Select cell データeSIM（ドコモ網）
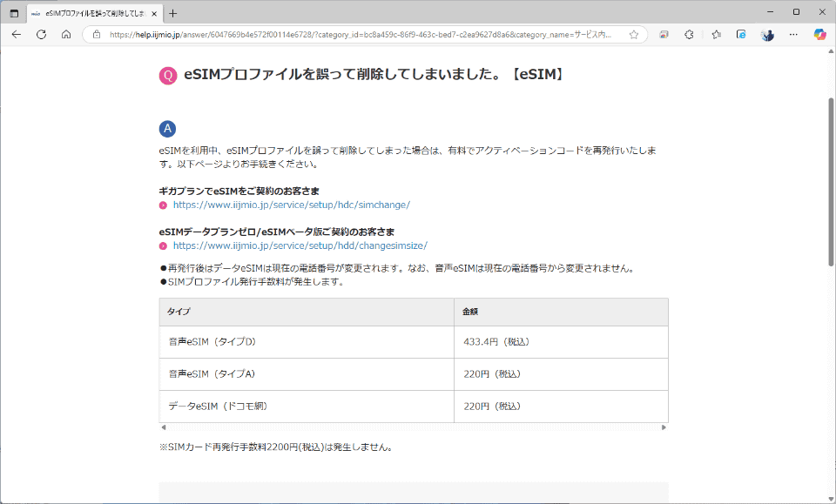The image size is (836, 504). tap(307, 407)
